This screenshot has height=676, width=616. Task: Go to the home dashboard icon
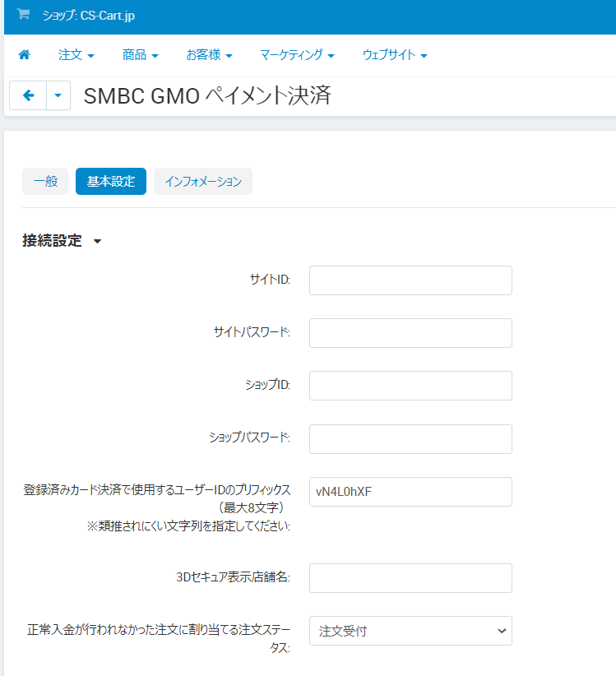[24, 55]
